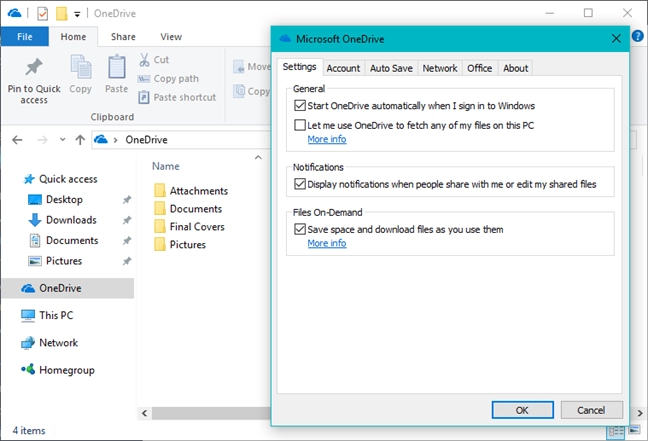Switch to the View ribbon tab
Viewport: 648px width, 441px height.
click(x=171, y=37)
